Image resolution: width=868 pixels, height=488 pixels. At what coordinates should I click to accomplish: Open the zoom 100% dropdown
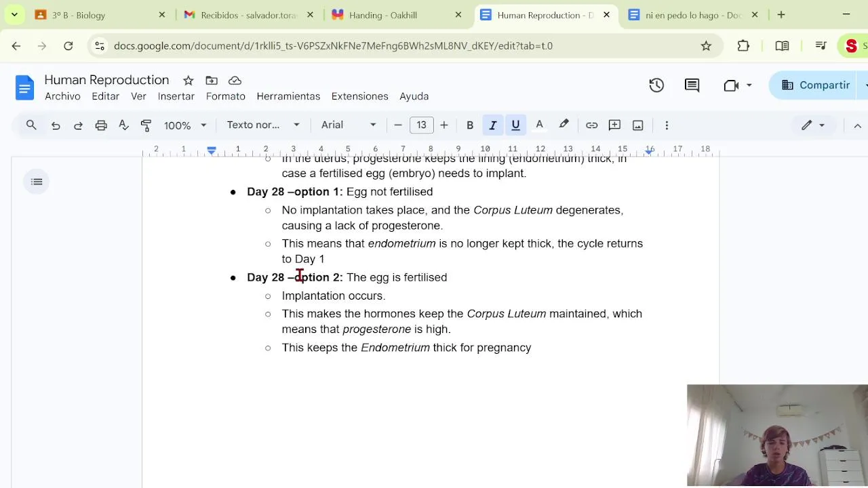pyautogui.click(x=184, y=125)
